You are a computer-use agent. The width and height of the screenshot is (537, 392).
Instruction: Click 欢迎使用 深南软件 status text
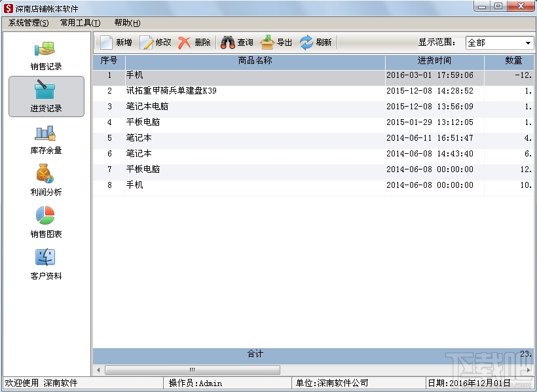coord(41,383)
